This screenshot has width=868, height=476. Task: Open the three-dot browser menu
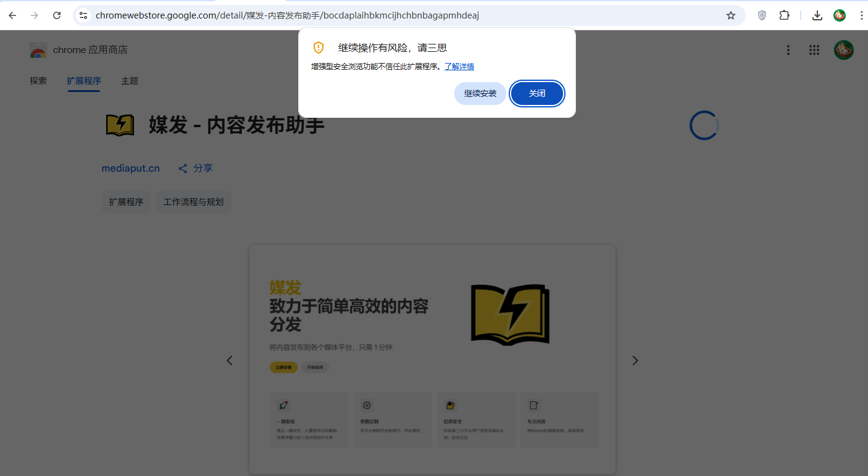pyautogui.click(x=862, y=15)
